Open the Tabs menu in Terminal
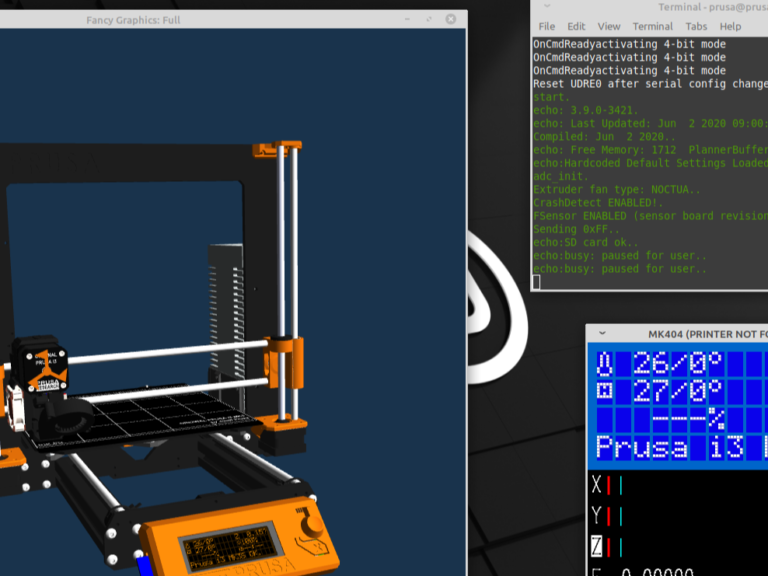The width and height of the screenshot is (768, 576). click(696, 26)
